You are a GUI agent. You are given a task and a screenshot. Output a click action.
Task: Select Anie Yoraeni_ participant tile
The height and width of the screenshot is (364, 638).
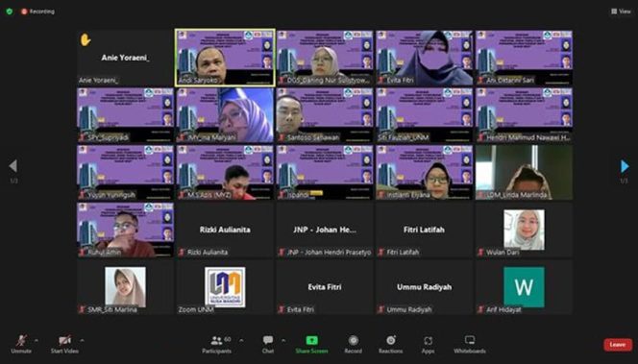125,58
